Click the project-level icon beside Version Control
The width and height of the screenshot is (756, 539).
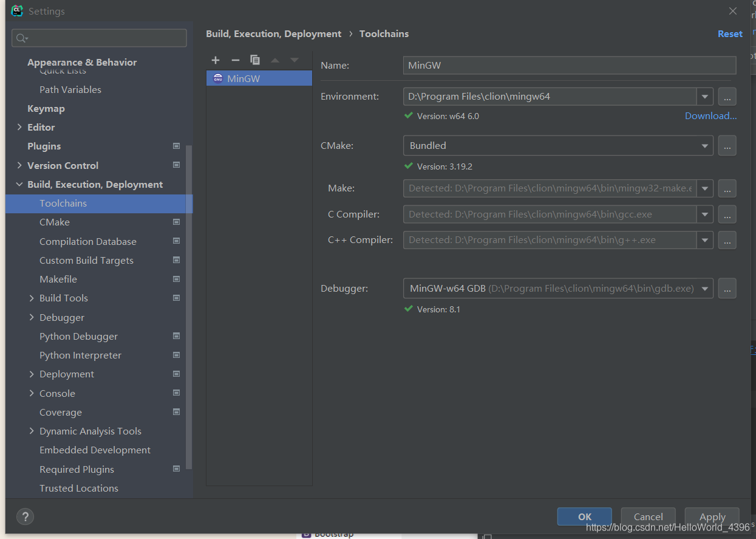[176, 165]
